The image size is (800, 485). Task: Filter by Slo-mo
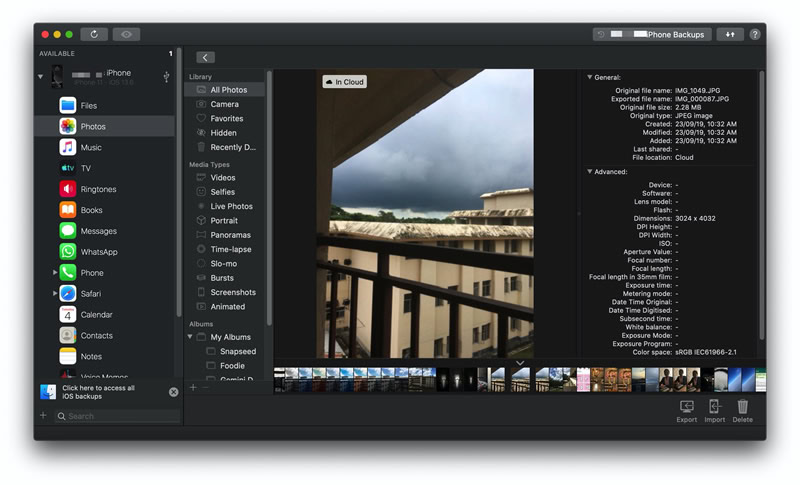point(224,263)
